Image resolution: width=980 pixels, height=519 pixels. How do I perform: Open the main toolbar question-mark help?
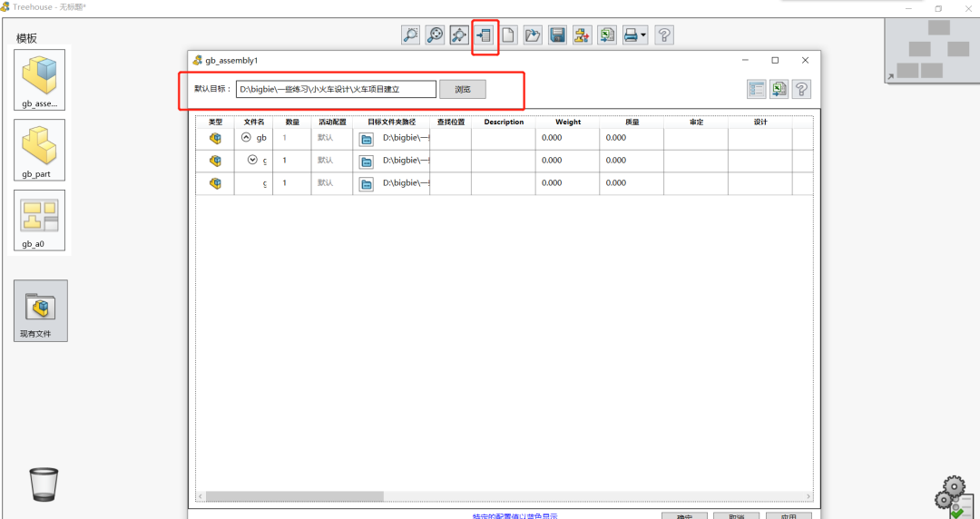point(664,35)
